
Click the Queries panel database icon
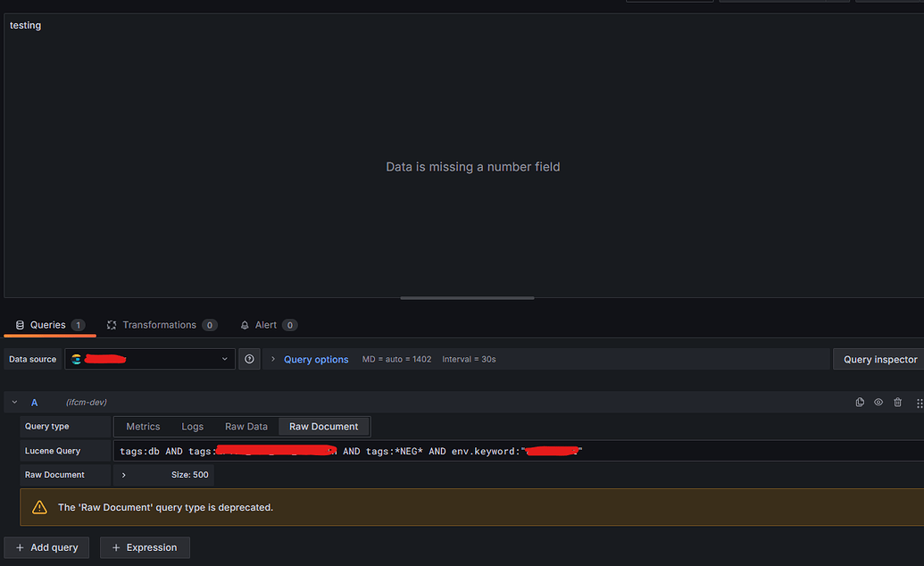pyautogui.click(x=18, y=325)
